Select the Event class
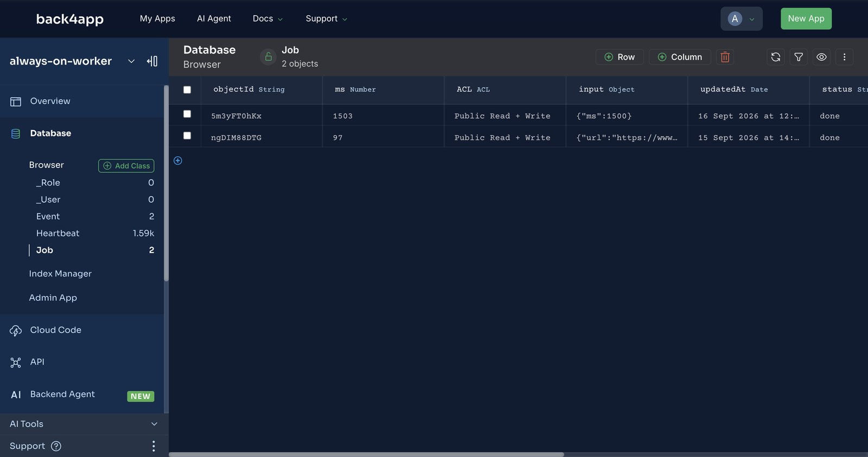868x457 pixels. tap(48, 216)
